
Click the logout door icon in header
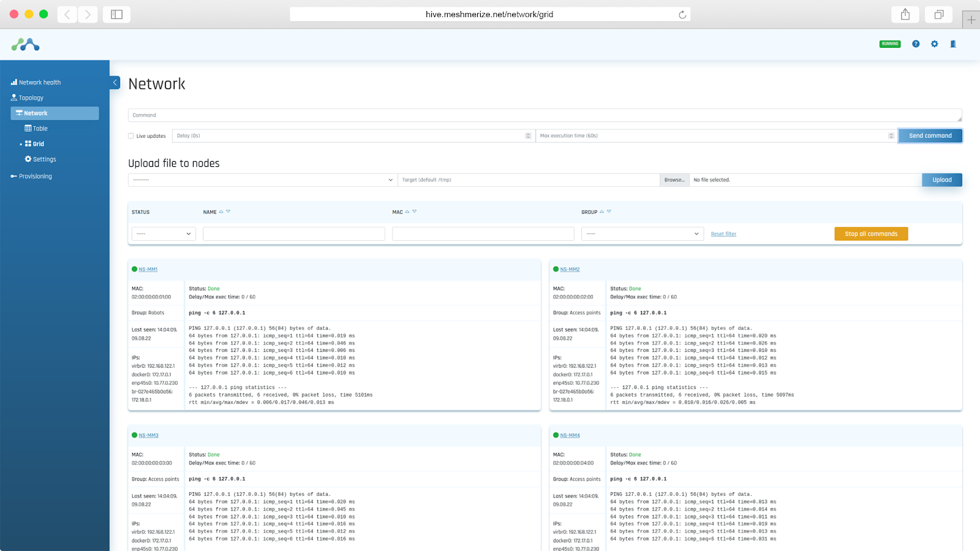click(953, 44)
